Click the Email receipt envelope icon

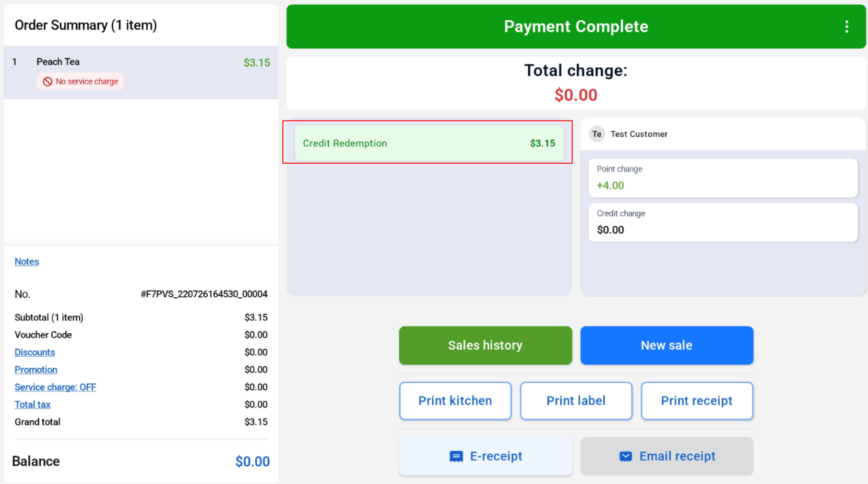(x=626, y=456)
